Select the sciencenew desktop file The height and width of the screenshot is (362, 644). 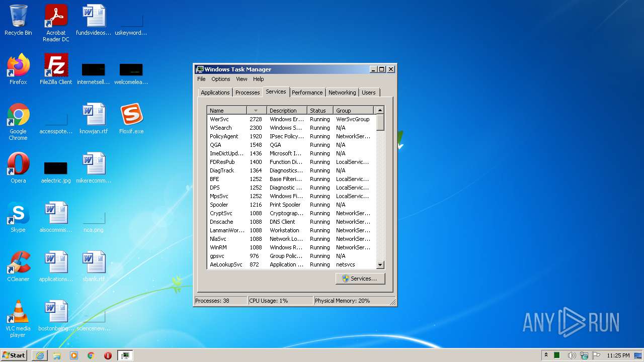94,320
